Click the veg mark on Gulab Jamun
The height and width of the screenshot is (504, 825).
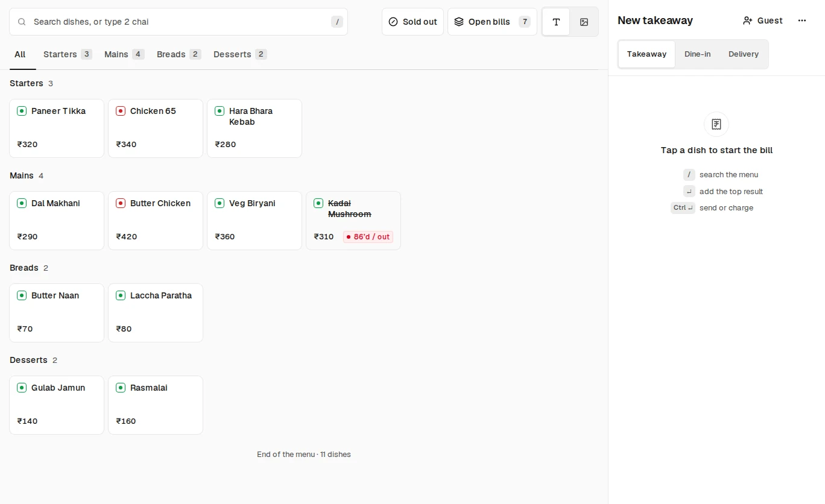click(22, 388)
